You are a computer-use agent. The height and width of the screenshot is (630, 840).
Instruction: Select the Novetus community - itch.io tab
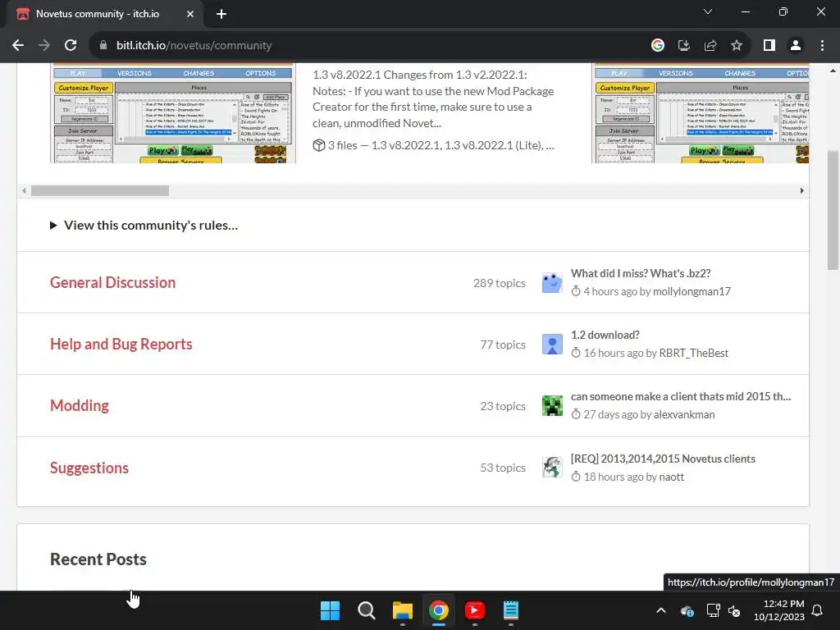(x=104, y=14)
